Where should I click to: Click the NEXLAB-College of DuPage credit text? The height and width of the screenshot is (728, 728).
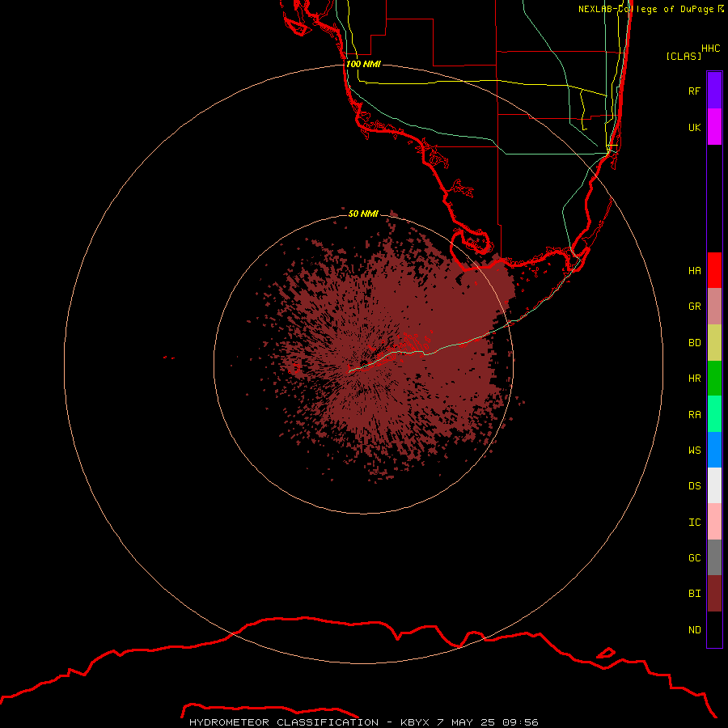(x=645, y=9)
